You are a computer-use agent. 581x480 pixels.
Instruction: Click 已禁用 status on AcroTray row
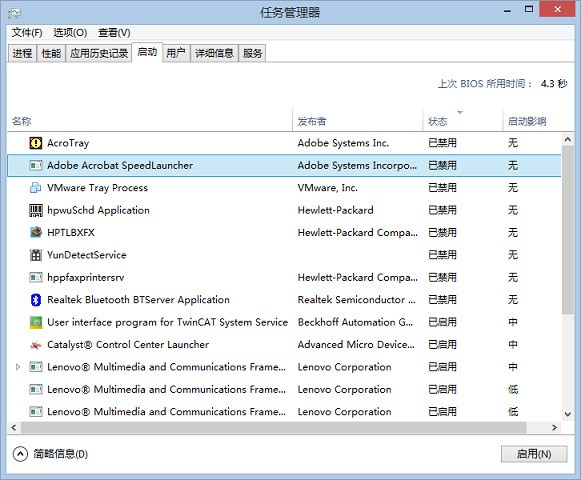coord(442,143)
